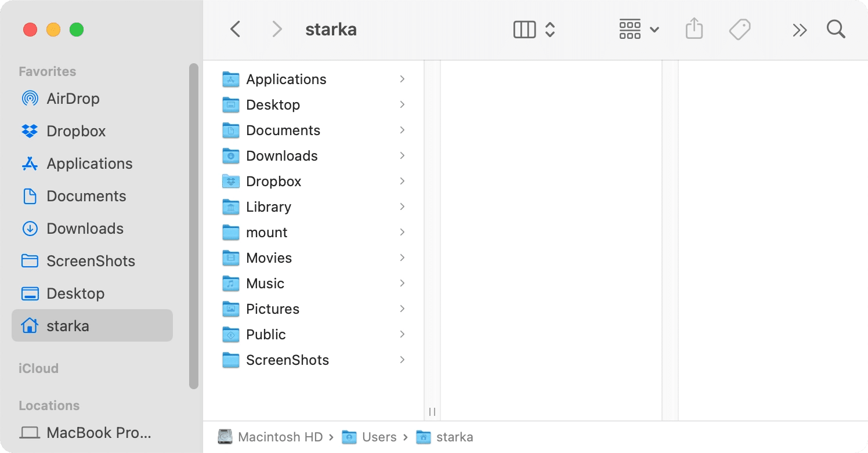Open the view style switcher chevrons
Screen dimensions: 868x453
click(x=550, y=29)
